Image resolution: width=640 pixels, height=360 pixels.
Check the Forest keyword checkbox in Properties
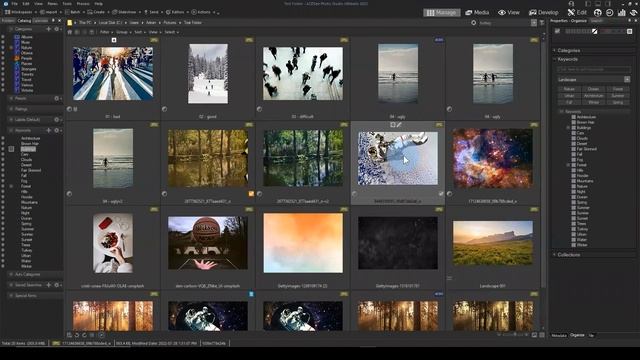click(573, 165)
